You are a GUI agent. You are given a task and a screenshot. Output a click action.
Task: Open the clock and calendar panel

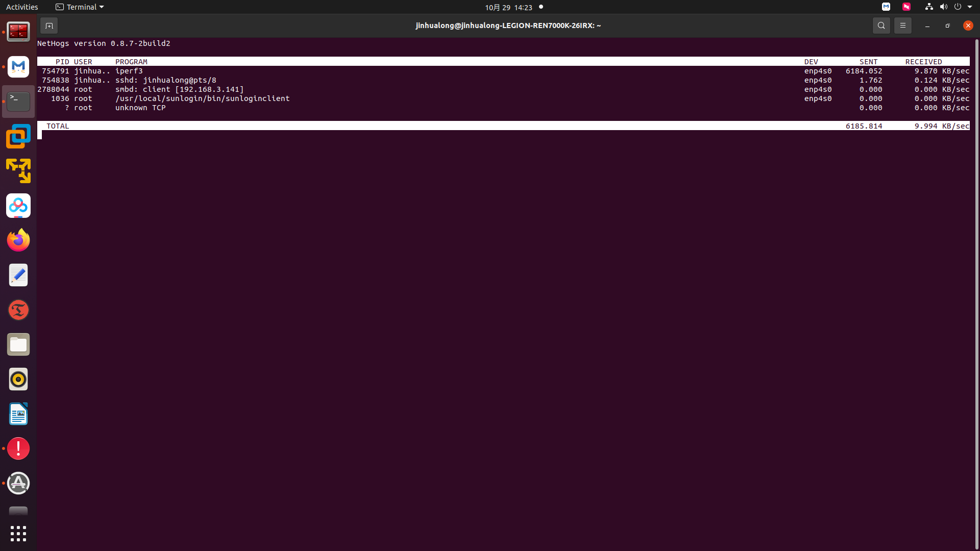508,7
